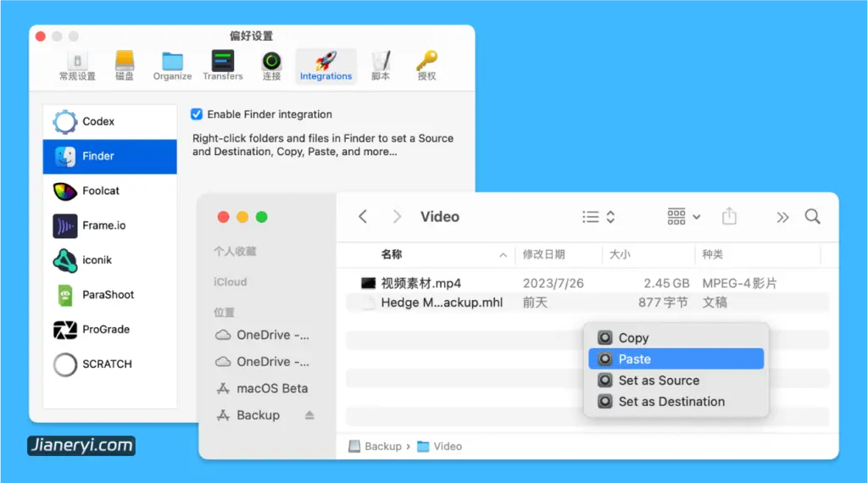The image size is (868, 483).
Task: Show more Finder toolbar items chevrons
Action: 782,217
